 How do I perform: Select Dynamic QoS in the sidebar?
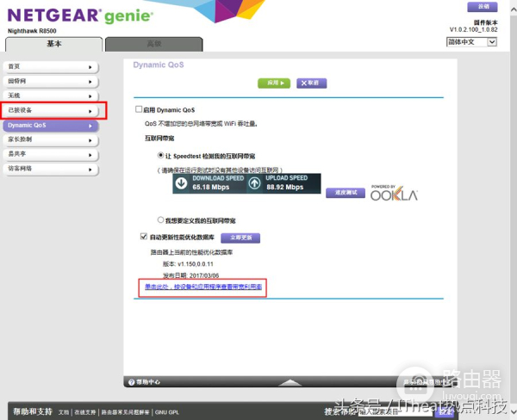tap(51, 126)
